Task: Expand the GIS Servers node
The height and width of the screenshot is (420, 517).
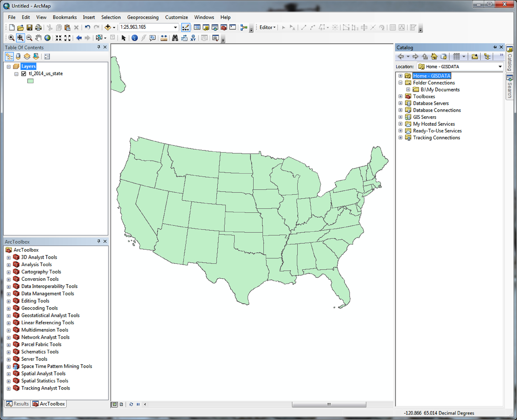Action: tap(400, 117)
